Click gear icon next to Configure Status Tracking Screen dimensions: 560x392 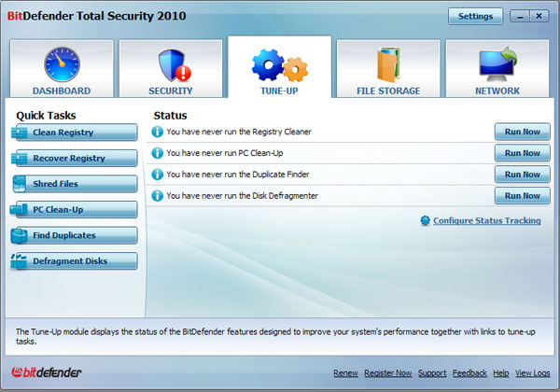point(425,220)
